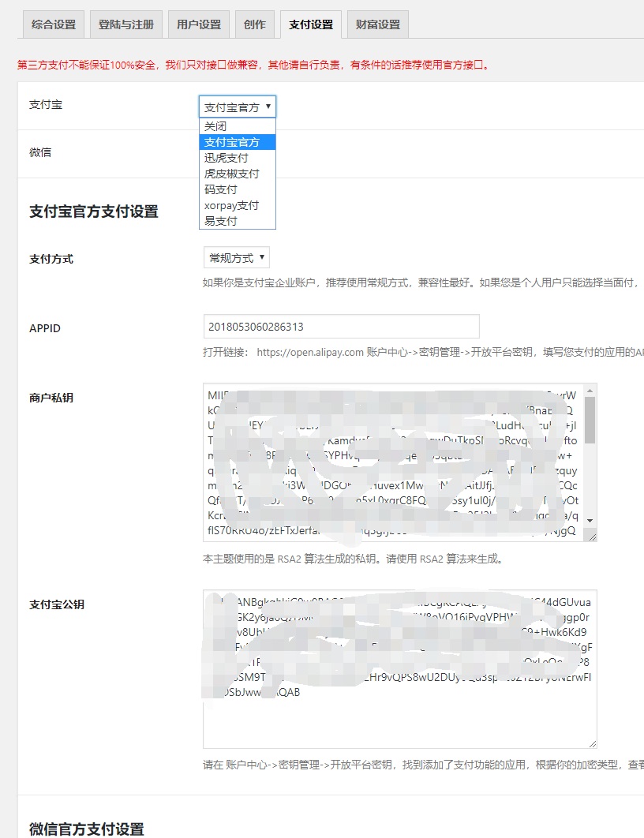Select the 支付设置 tab
644x838 pixels.
tap(311, 24)
